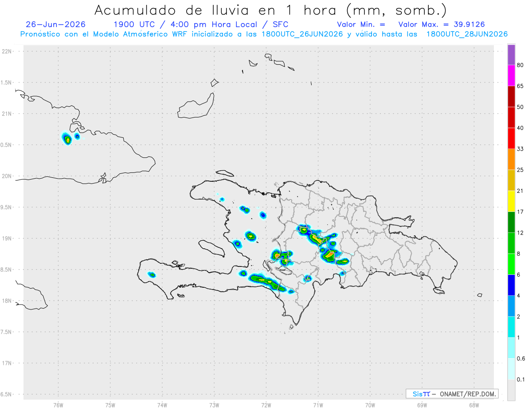
Task: Click the longitude label "72W"
Action: (266, 405)
